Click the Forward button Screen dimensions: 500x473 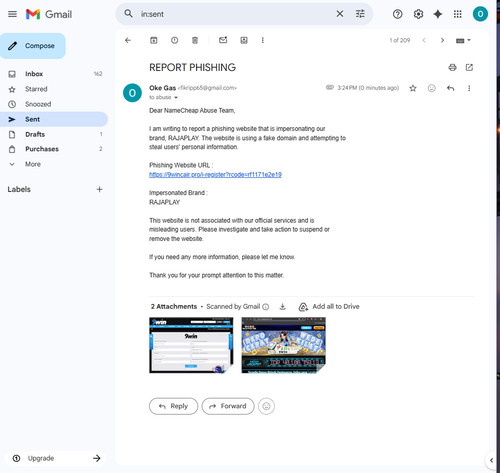point(228,406)
